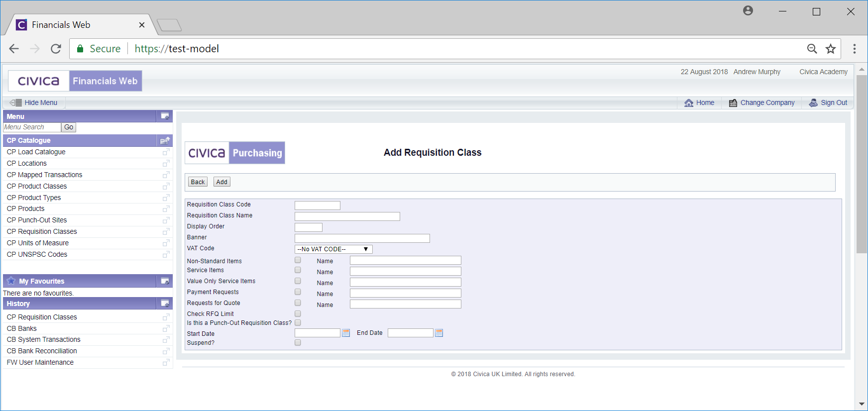Tick Payment Requests checkbox

point(298,292)
